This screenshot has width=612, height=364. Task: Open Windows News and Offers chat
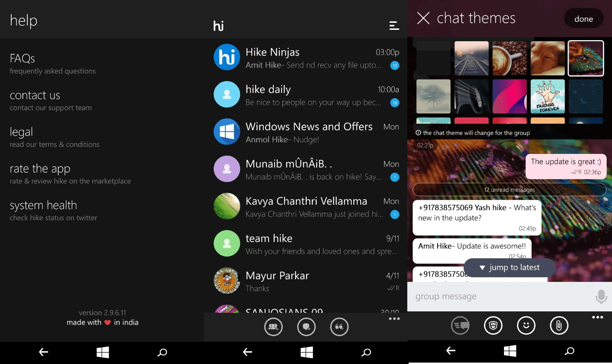(x=306, y=132)
